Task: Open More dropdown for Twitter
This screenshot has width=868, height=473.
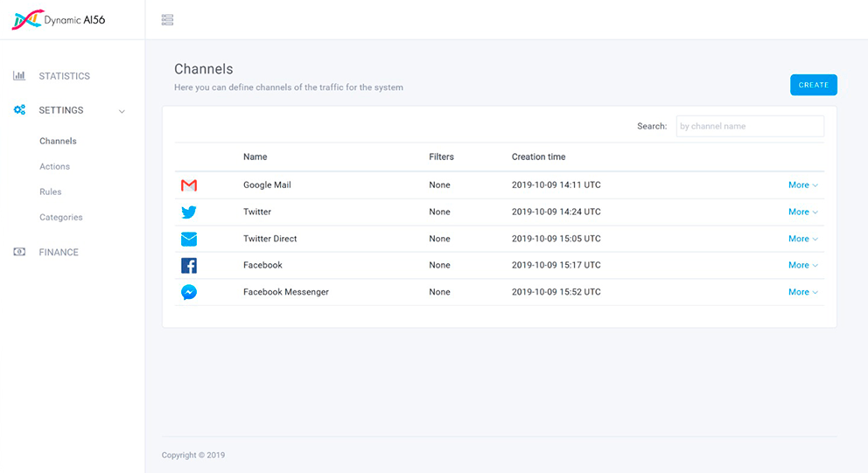Action: coord(802,212)
